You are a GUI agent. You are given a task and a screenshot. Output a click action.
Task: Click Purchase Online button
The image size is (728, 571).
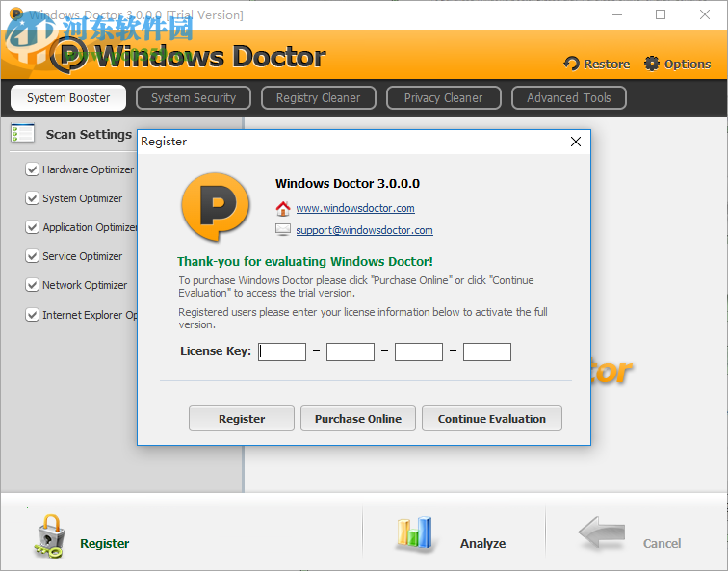tap(358, 419)
